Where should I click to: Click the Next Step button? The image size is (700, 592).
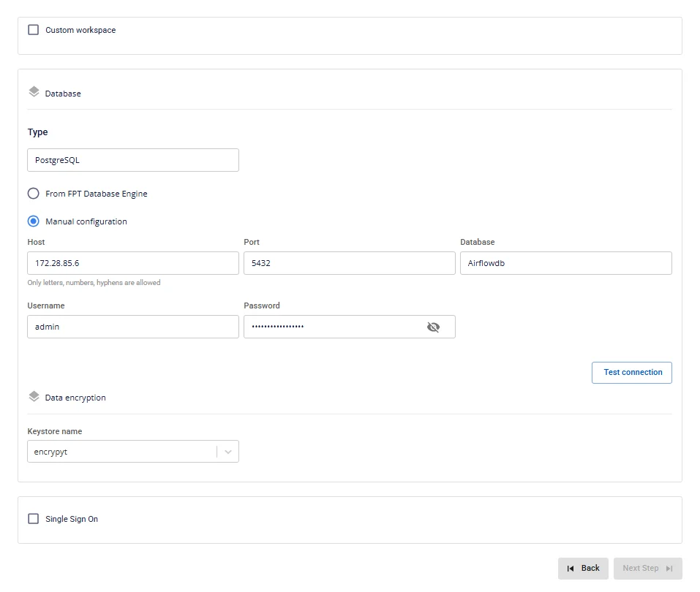pos(648,569)
